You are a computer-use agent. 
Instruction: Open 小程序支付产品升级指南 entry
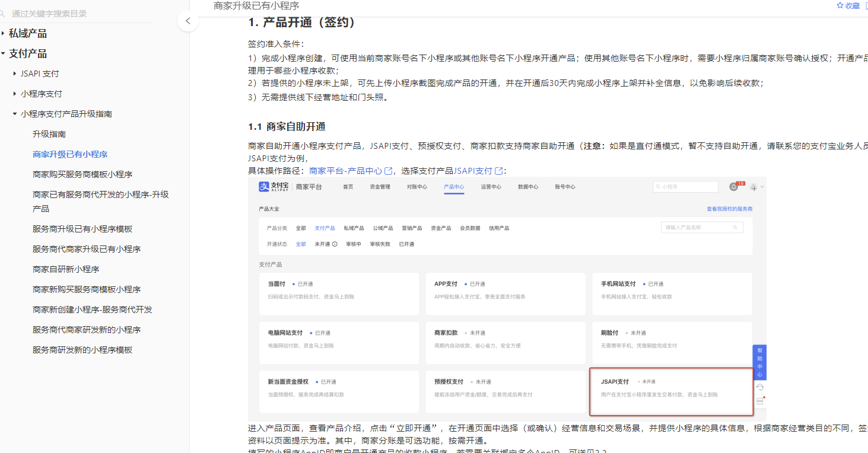click(x=66, y=114)
